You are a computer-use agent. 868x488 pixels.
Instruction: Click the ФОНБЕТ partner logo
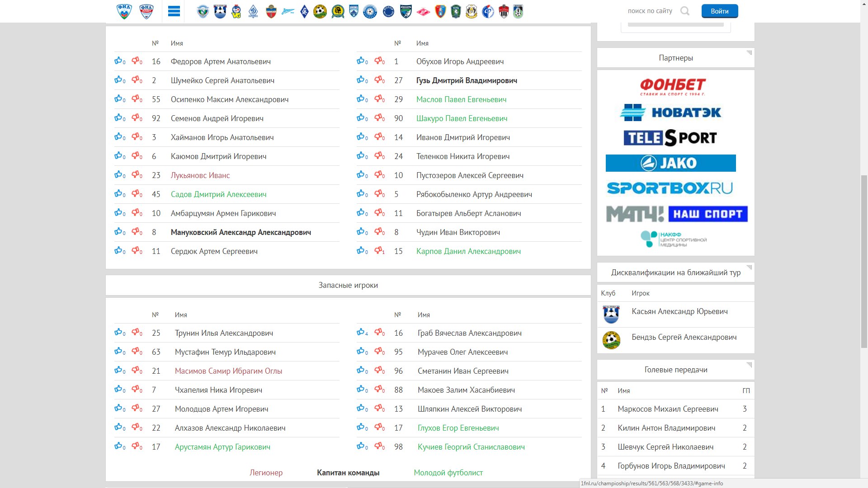(672, 86)
